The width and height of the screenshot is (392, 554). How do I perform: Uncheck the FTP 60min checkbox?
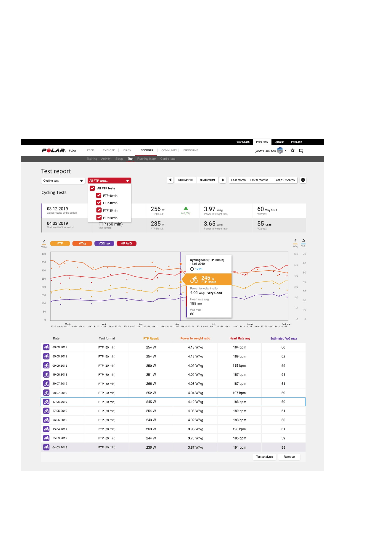point(99,195)
